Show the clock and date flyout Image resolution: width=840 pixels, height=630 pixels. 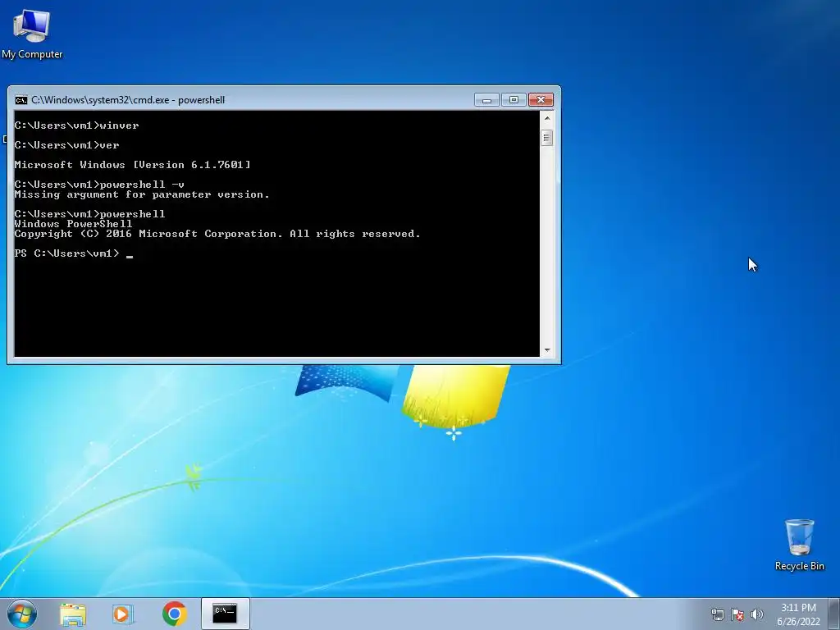(x=798, y=614)
